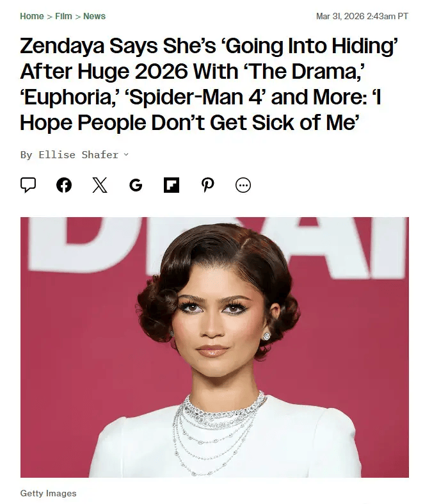Click the "By" byline label
This screenshot has width=432, height=504.
coord(26,155)
